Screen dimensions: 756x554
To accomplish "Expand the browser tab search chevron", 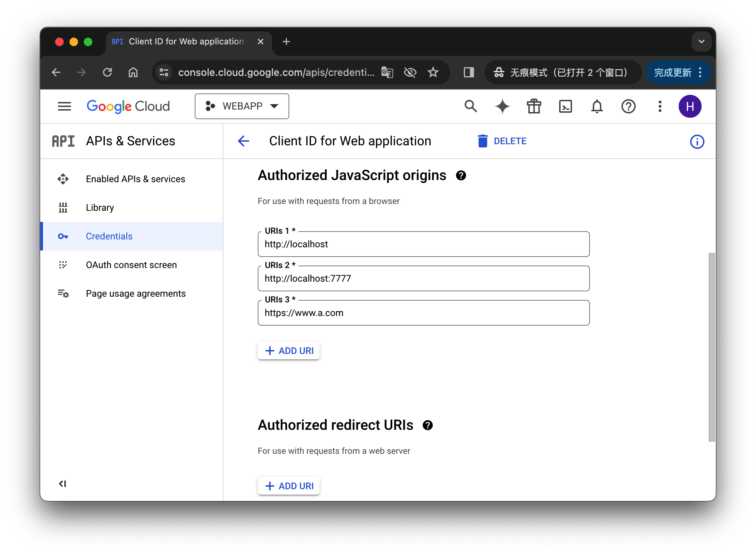I will [701, 42].
